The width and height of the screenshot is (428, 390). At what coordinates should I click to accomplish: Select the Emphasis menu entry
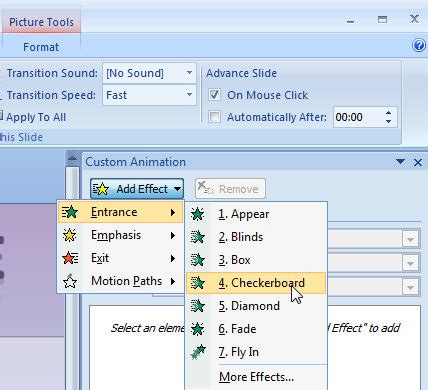tap(121, 235)
